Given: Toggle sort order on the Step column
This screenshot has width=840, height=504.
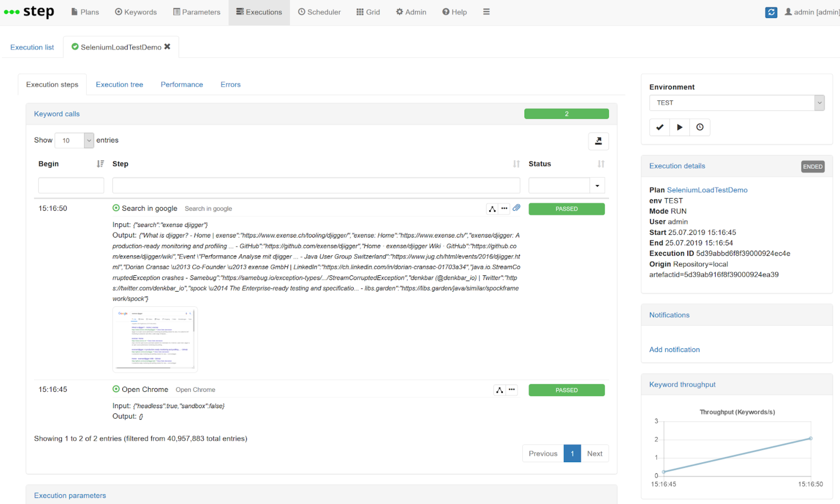Looking at the screenshot, I should click(516, 164).
